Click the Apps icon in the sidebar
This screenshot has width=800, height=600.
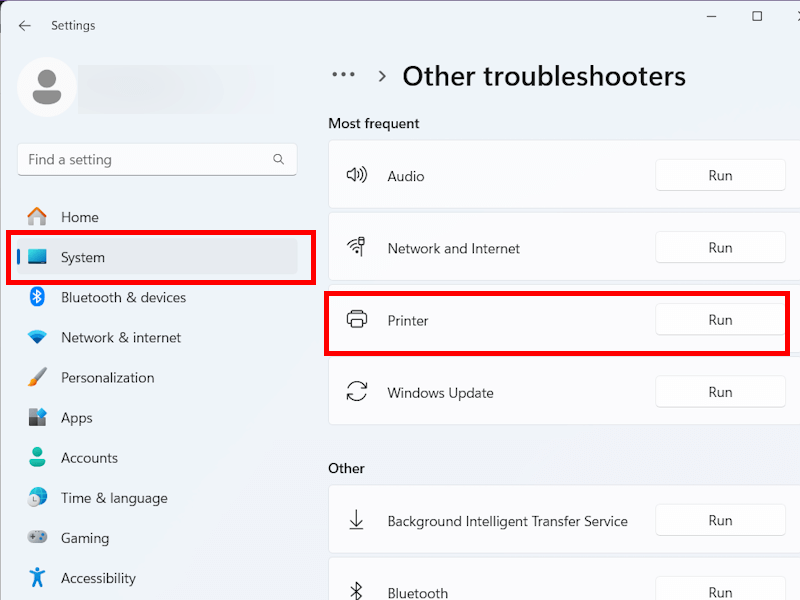click(x=37, y=417)
